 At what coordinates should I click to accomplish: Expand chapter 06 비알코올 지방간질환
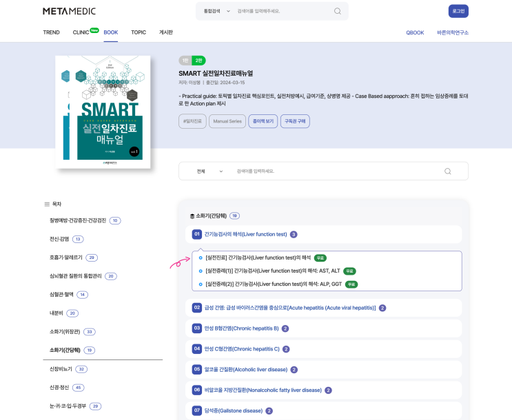pyautogui.click(x=323, y=390)
